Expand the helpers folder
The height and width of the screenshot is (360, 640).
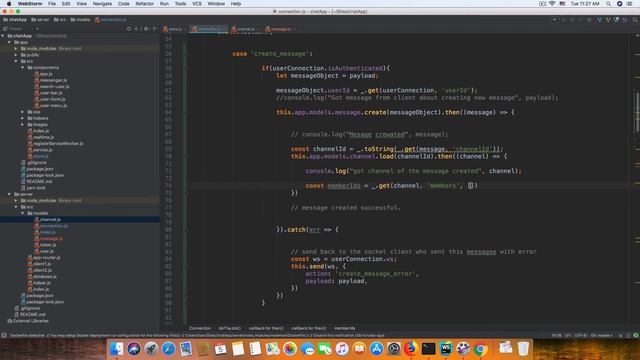coord(23,118)
